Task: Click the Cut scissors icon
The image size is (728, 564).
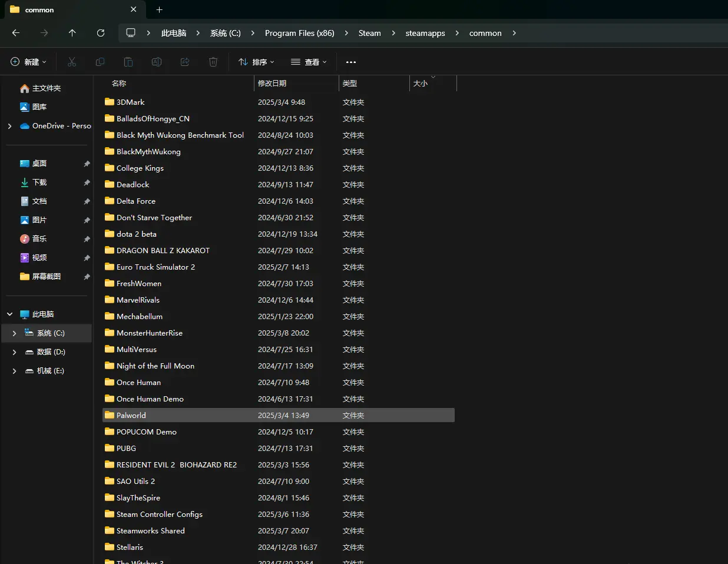Action: [72, 62]
